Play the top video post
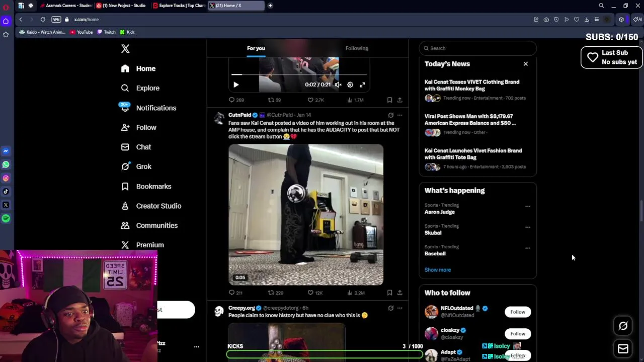644x362 pixels. click(236, 85)
